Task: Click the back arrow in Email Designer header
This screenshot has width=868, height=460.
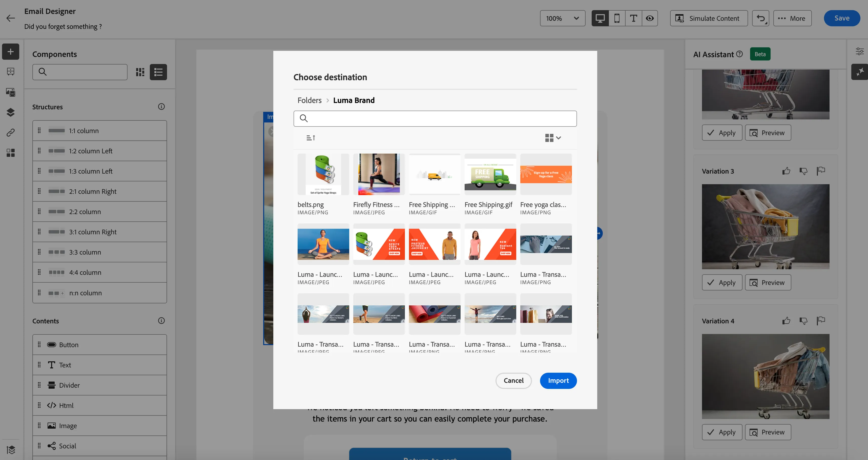Action: [x=11, y=18]
